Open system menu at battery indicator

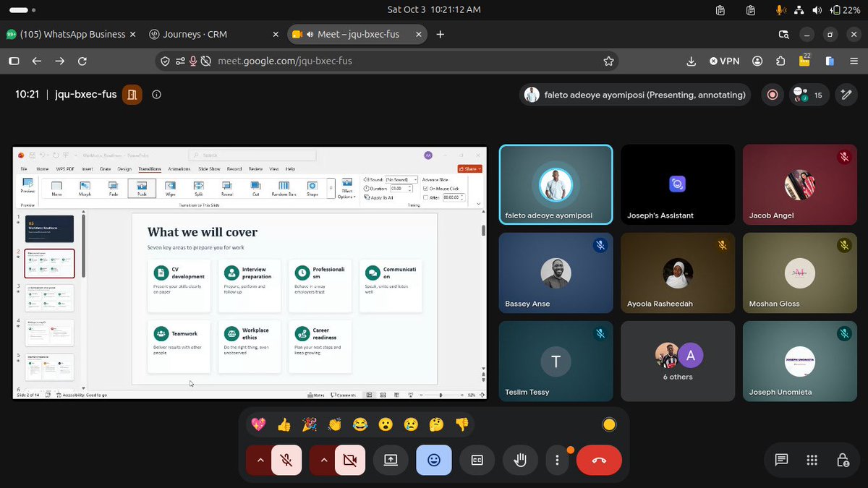tap(845, 10)
